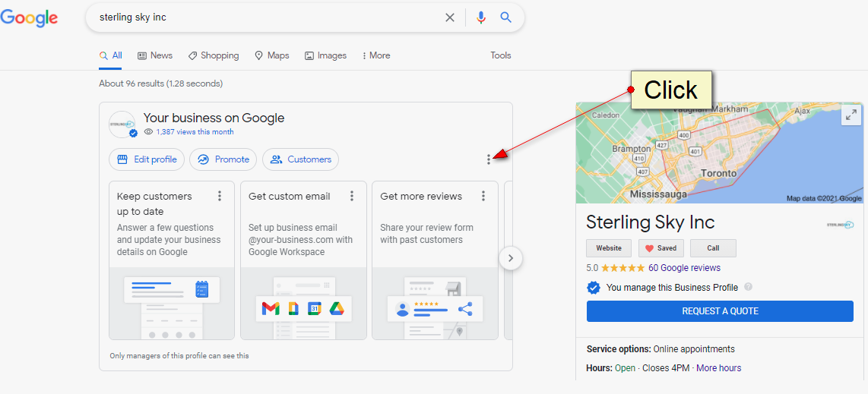This screenshot has width=868, height=394.
Task: Open options on Get more reviews card
Action: point(483,196)
